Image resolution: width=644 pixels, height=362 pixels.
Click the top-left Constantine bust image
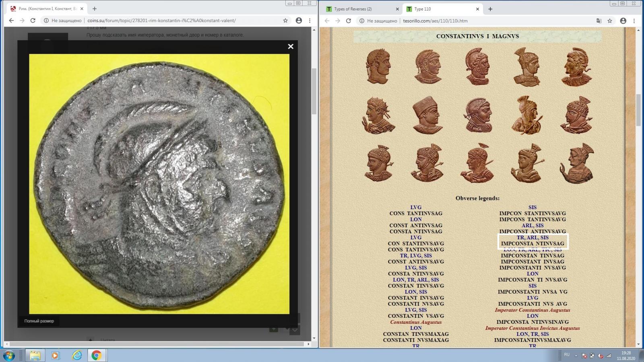pos(378,66)
